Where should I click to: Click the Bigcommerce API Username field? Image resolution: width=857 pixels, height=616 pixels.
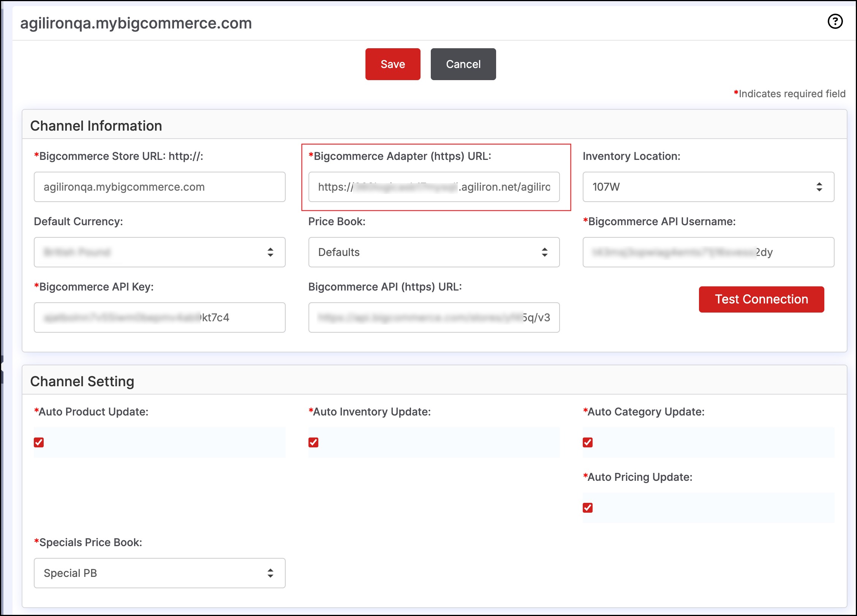[x=708, y=252]
